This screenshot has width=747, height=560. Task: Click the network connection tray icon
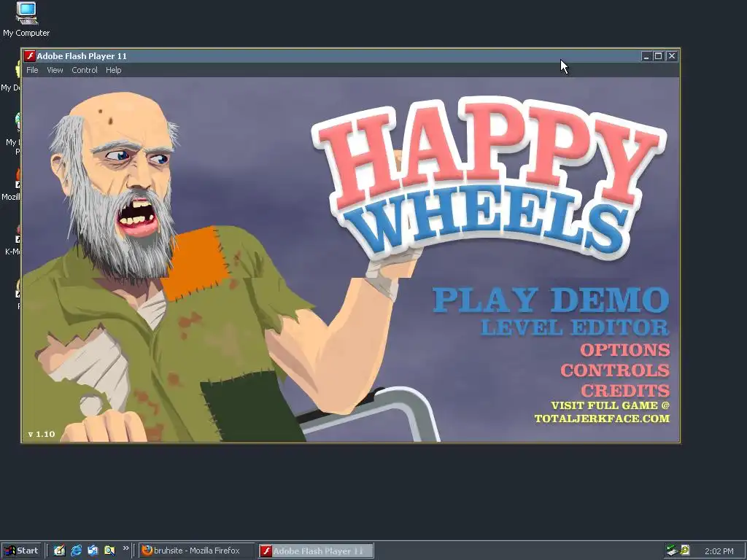point(672,551)
